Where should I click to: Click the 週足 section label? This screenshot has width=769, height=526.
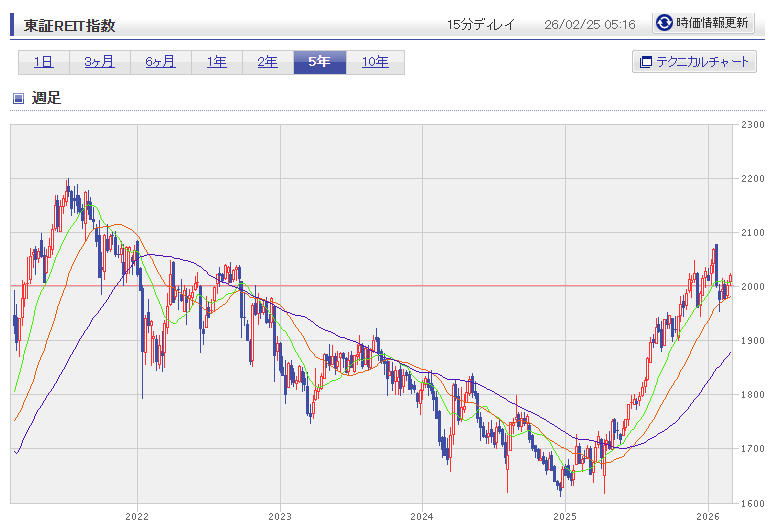(x=46, y=98)
